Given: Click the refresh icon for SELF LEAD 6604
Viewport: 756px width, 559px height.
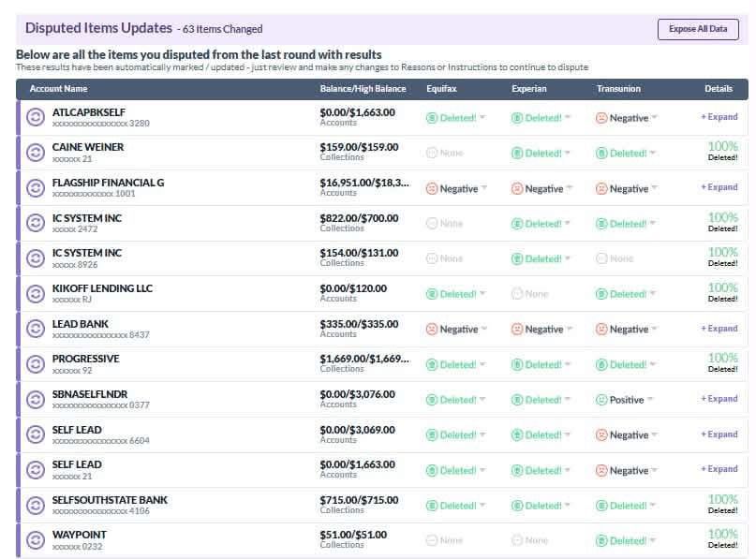Looking at the screenshot, I should click(x=36, y=434).
